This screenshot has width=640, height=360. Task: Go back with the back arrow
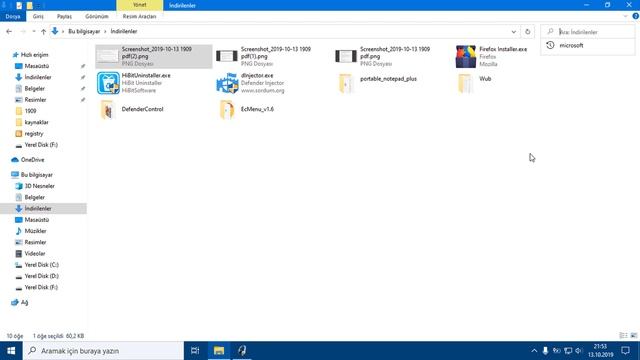point(9,31)
